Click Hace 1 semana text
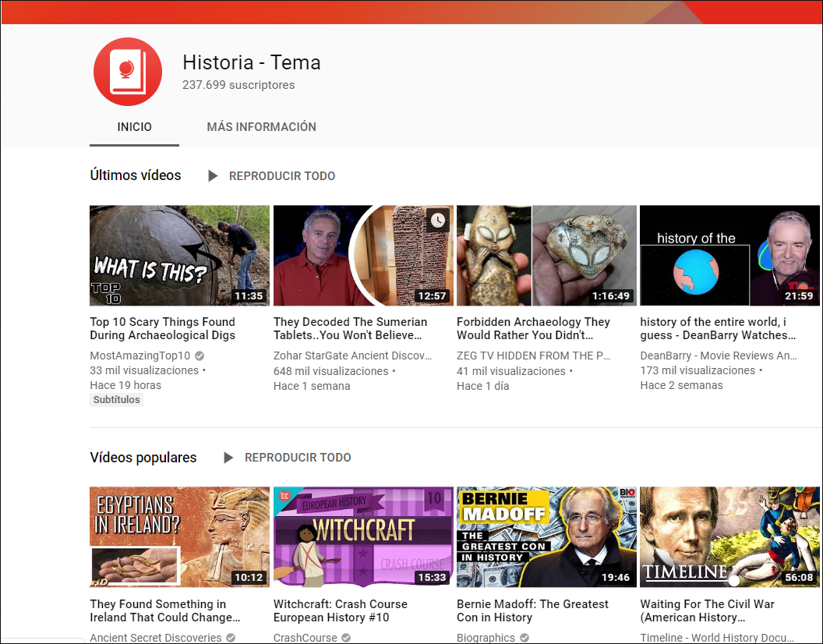Viewport: 823px width, 644px height. coord(312,386)
